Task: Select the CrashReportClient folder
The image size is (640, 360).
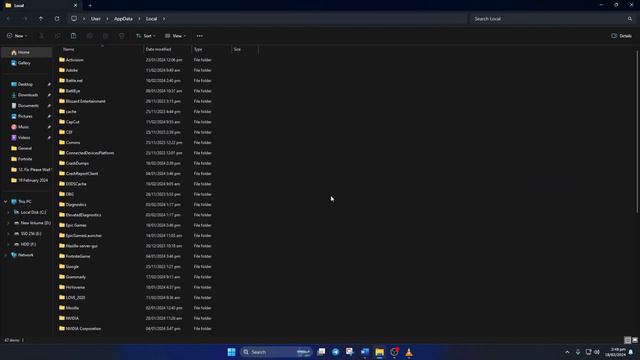Action: 82,173
